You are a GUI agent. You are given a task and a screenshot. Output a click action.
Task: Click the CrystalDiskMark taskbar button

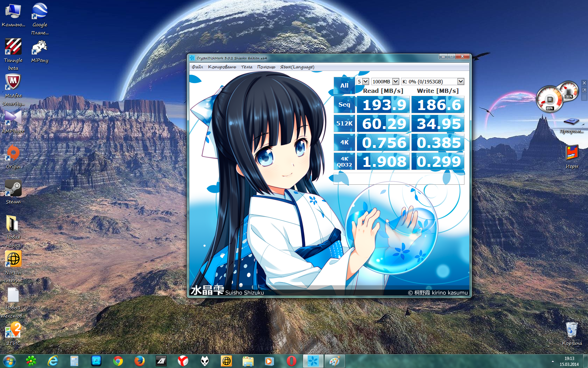click(x=313, y=361)
